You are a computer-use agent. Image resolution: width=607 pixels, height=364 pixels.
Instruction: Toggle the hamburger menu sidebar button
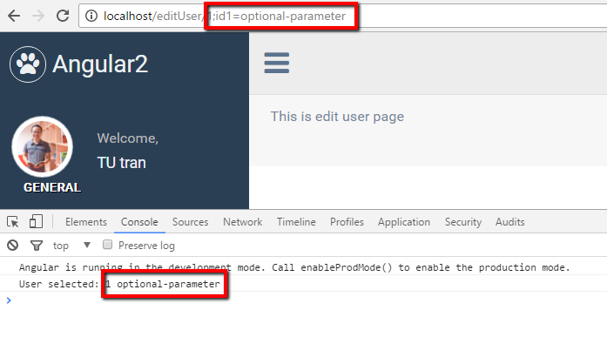tap(276, 63)
